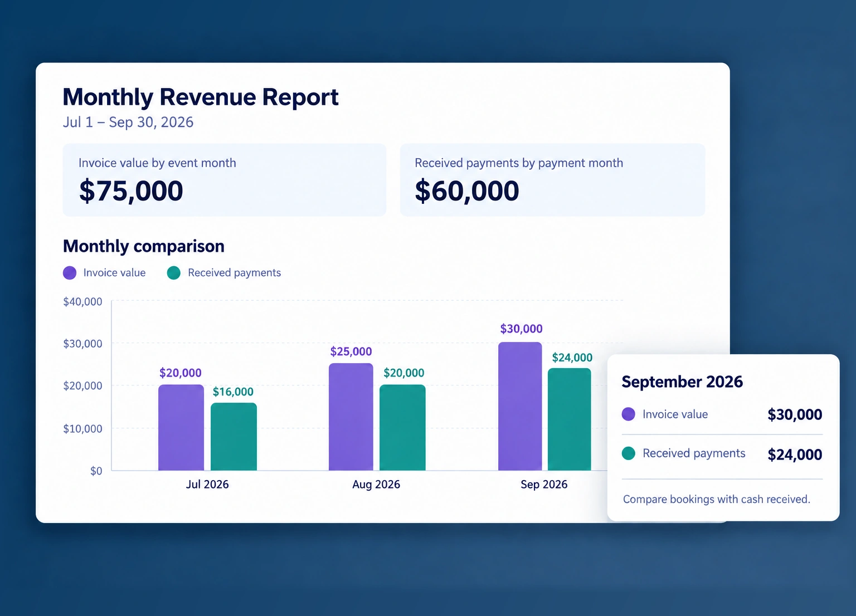This screenshot has height=616, width=856.
Task: Click the $16,000 data label
Action: pyautogui.click(x=233, y=392)
